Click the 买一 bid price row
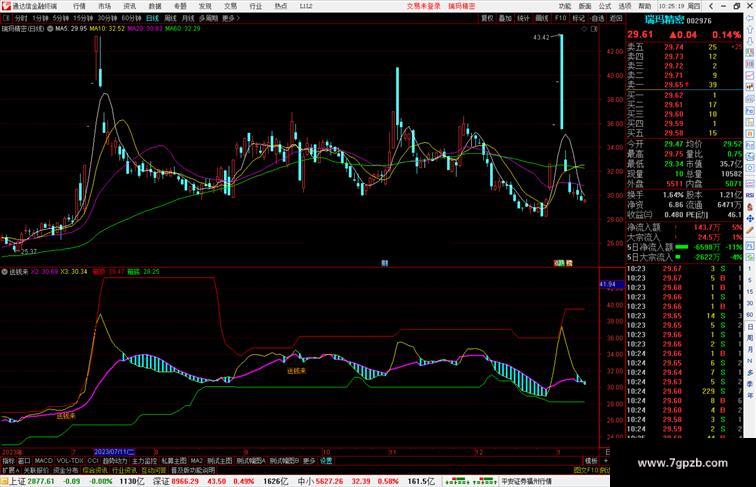Screen dimensions: 756x487 click(x=685, y=95)
